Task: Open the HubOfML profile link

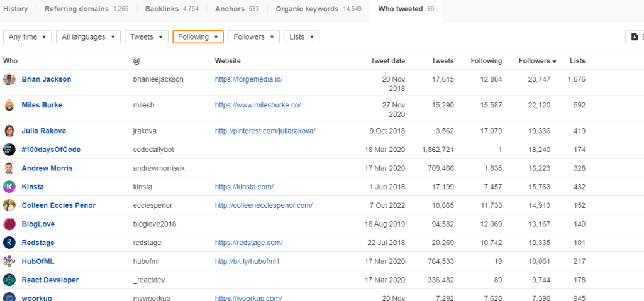Action: coord(38,261)
